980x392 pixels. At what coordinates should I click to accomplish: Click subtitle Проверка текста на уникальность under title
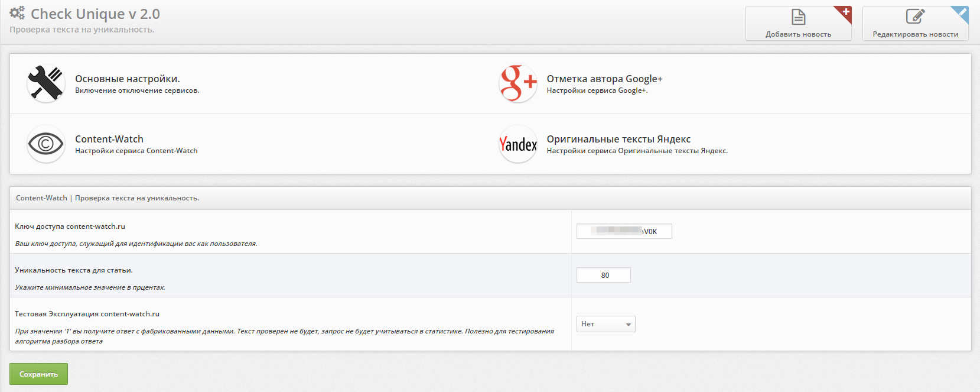coord(82,30)
